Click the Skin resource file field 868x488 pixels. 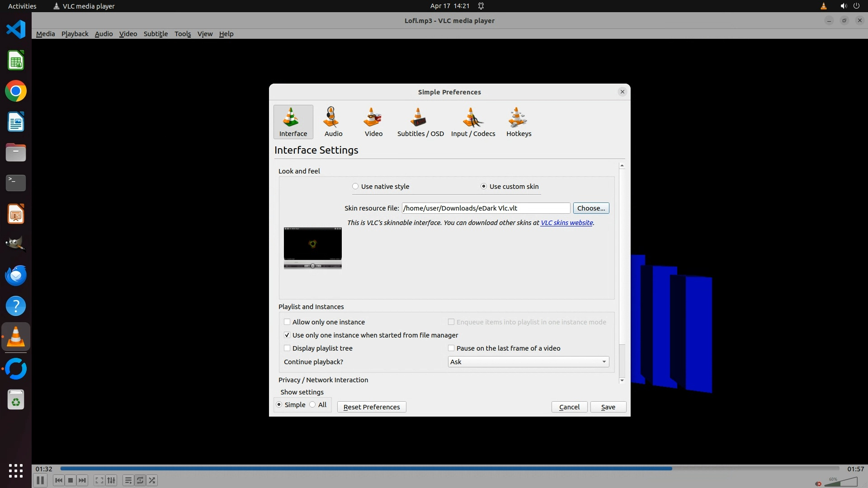coord(486,208)
